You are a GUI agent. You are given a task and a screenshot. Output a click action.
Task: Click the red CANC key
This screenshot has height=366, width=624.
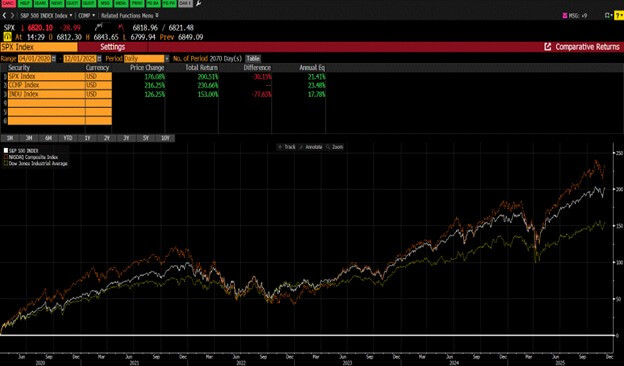(x=9, y=4)
